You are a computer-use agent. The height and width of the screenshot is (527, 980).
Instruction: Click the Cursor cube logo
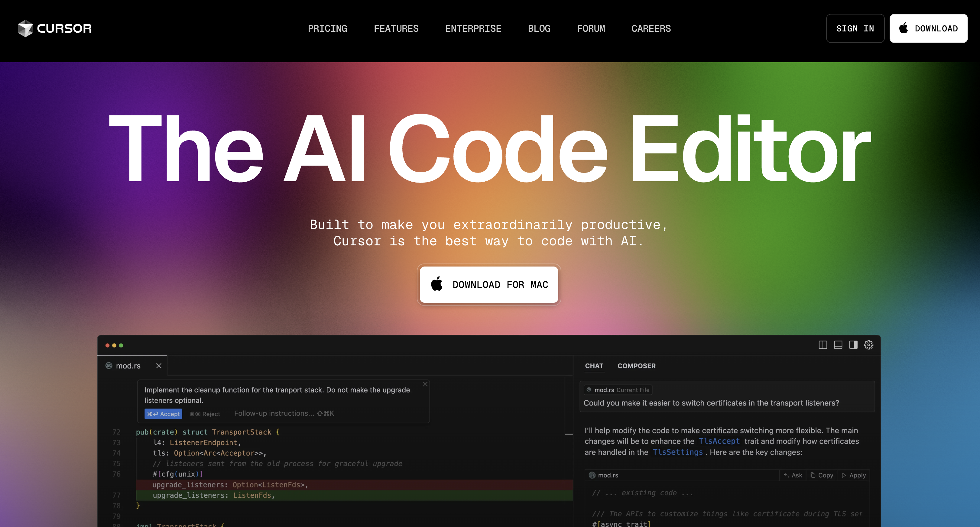(25, 28)
